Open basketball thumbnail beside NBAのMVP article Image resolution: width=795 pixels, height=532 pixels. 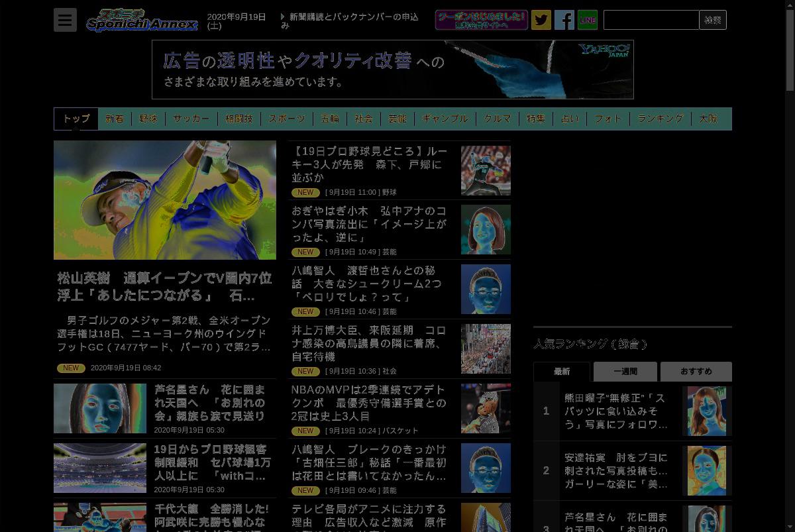click(486, 409)
